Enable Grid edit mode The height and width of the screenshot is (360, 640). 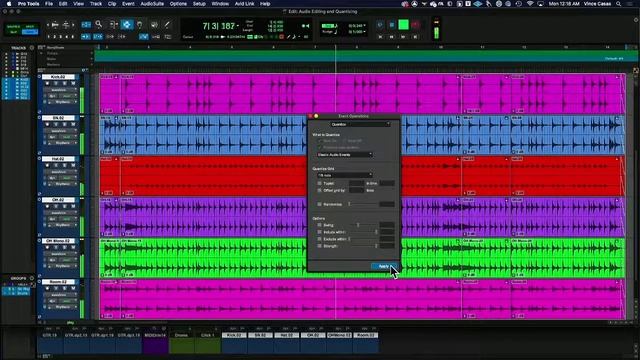[x=30, y=32]
